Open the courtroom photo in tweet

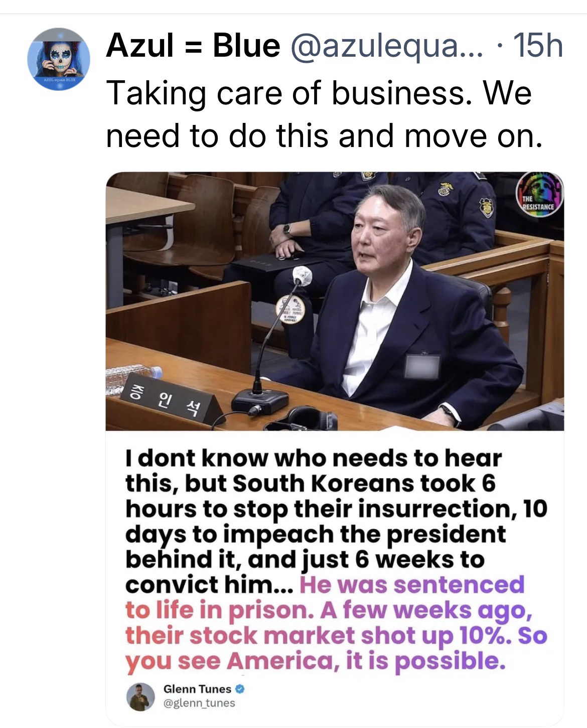coord(335,301)
